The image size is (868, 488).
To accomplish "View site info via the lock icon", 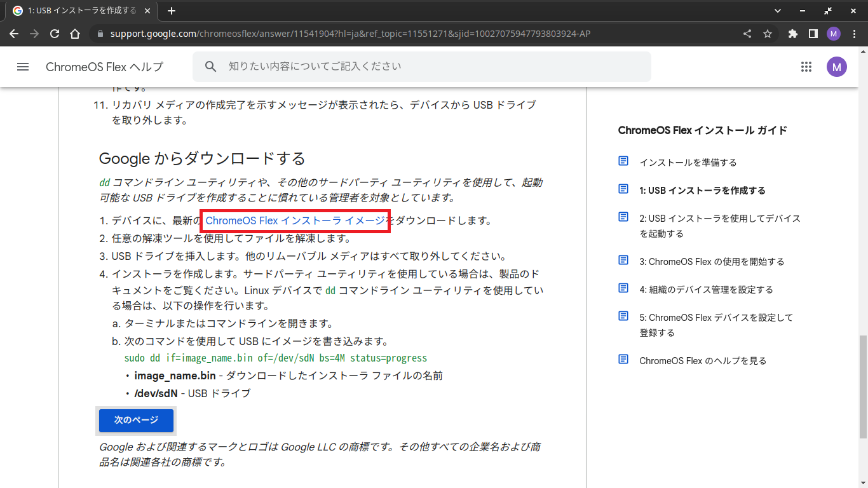I will (x=100, y=34).
